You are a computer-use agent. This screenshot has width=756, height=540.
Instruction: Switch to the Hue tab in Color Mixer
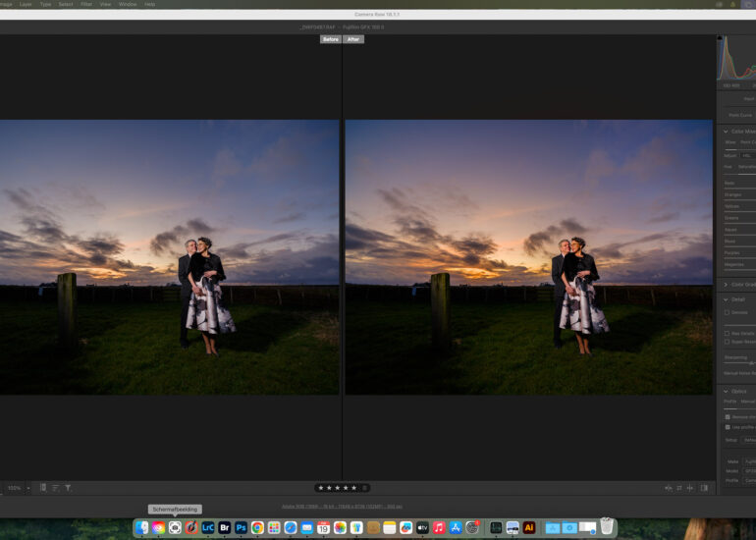pyautogui.click(x=728, y=167)
